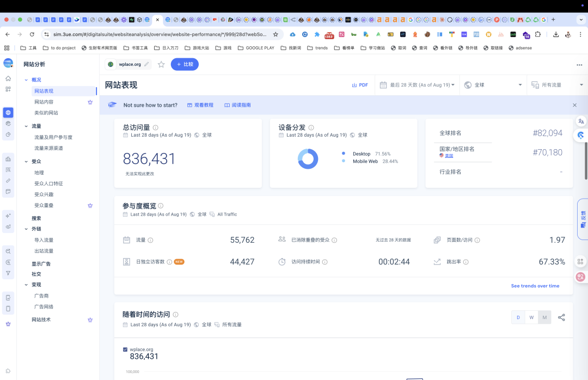Screen dimensions: 588x380
Task: Click the bar chart icon in left sidebar
Action: click(8, 158)
